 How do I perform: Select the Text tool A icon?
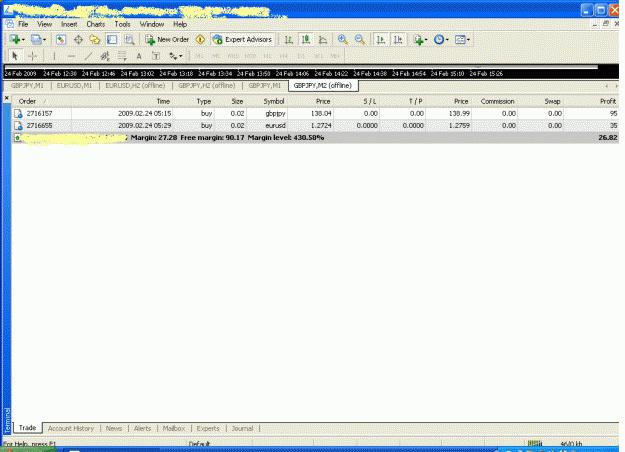(x=139, y=56)
